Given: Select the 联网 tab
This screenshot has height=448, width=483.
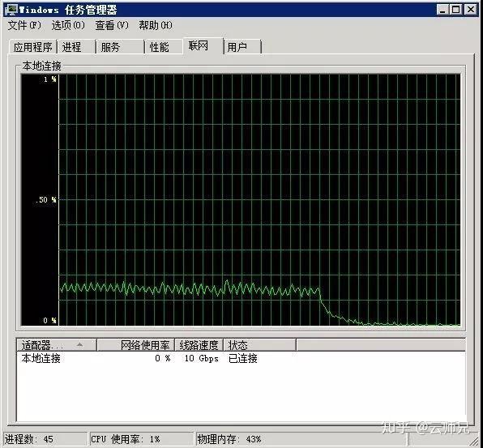Looking at the screenshot, I should coord(203,46).
